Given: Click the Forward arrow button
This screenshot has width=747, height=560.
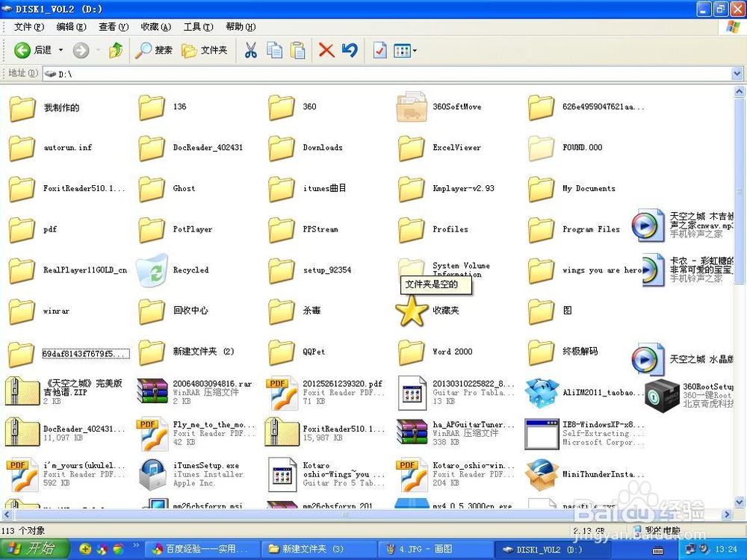Looking at the screenshot, I should pyautogui.click(x=81, y=50).
